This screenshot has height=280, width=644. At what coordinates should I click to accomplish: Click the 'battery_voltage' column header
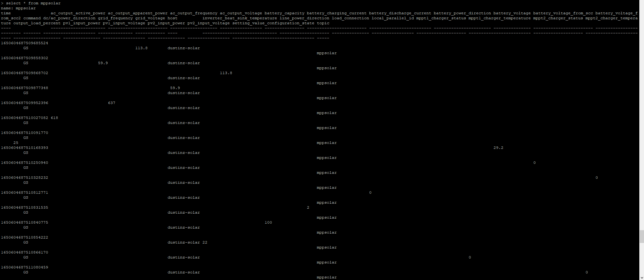[x=512, y=13]
